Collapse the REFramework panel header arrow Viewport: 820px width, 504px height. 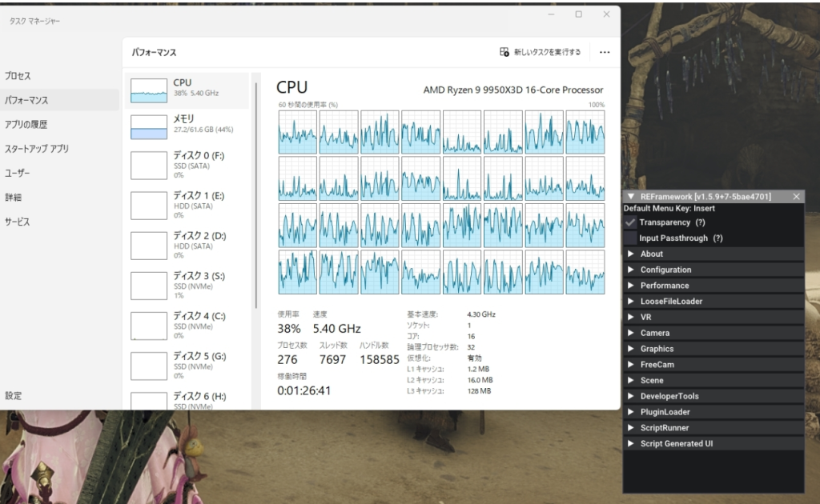[629, 196]
